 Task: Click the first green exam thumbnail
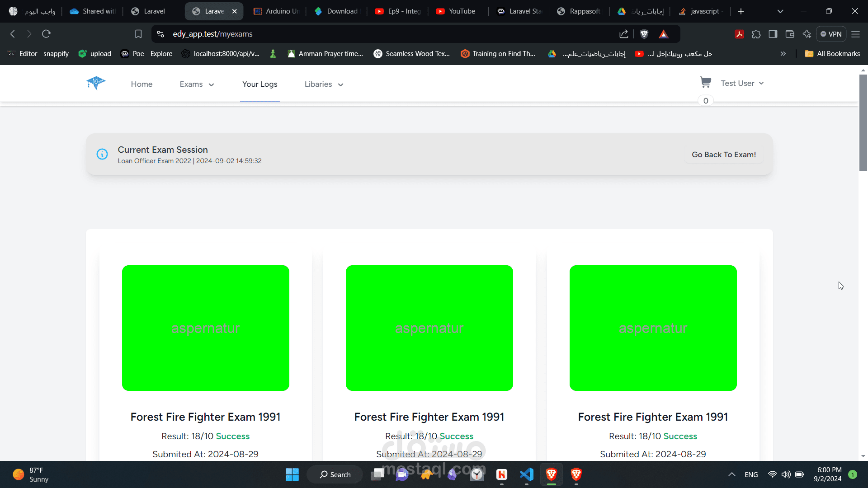click(206, 328)
